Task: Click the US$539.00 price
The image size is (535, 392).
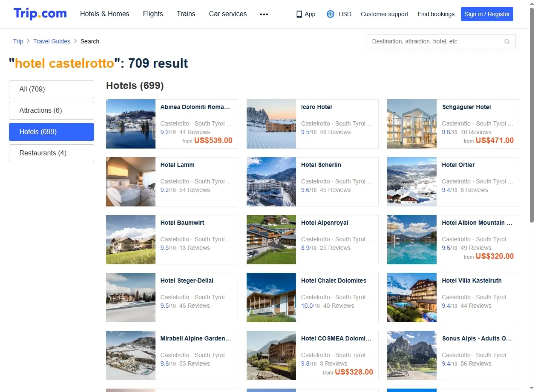Action: click(213, 140)
